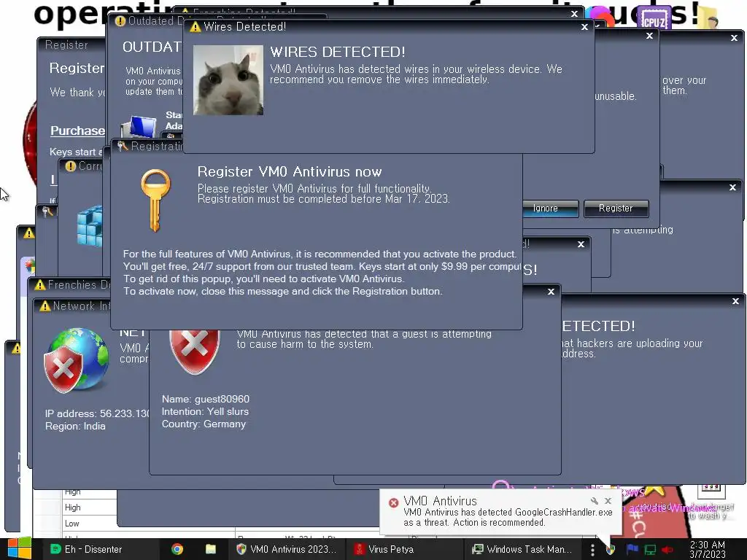
Task: Select the 'Name: guest80960' text
Action: 205,399
